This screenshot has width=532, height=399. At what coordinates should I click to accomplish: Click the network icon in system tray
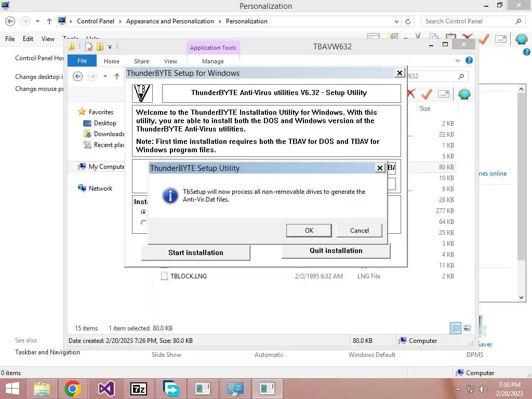(471, 389)
